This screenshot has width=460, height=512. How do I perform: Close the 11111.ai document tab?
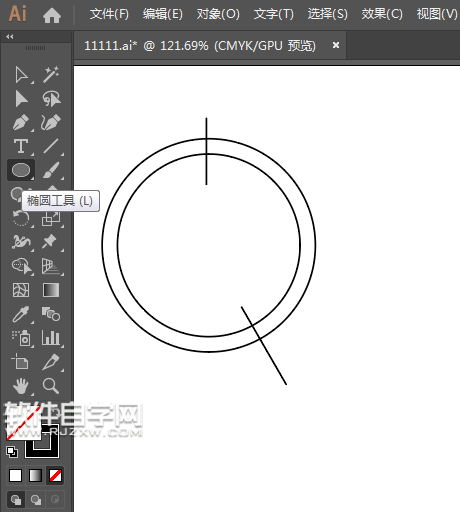pos(336,45)
